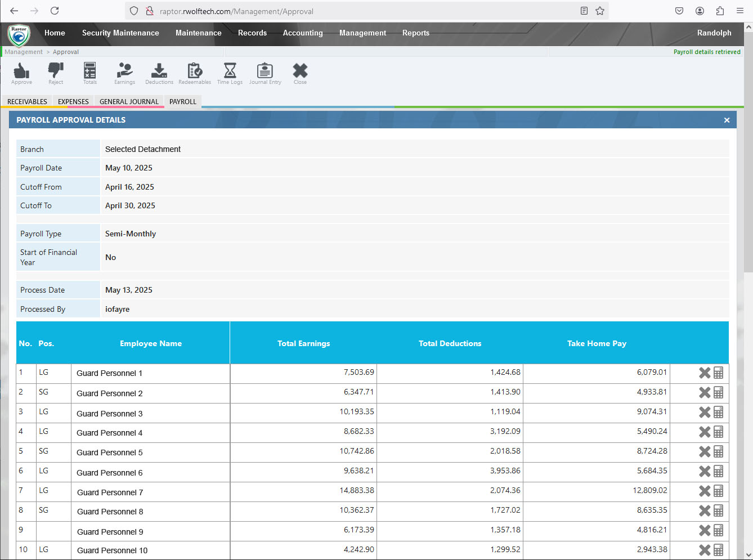Open calculator icon for Guard Personnel 5
This screenshot has width=753, height=560.
[719, 451]
